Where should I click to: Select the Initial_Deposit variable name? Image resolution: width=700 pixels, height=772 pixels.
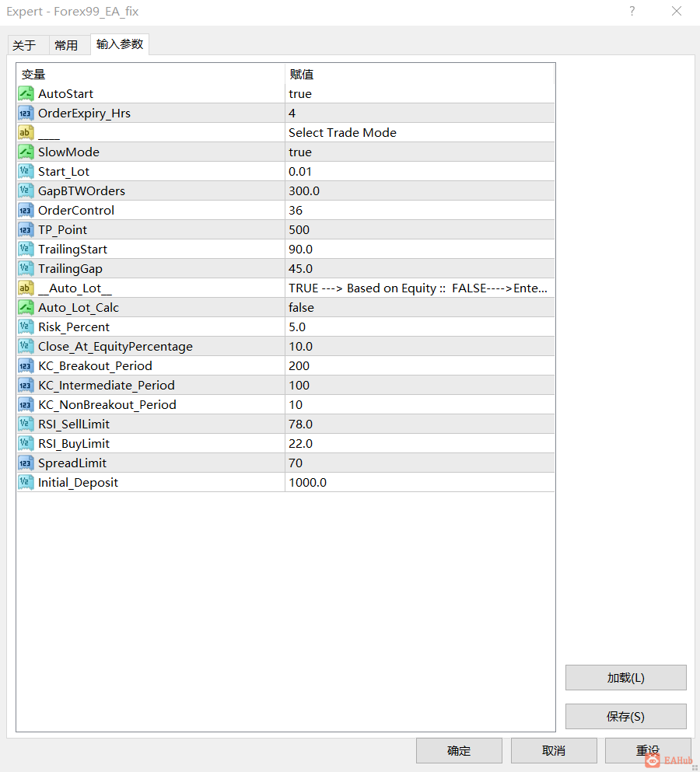pos(78,483)
